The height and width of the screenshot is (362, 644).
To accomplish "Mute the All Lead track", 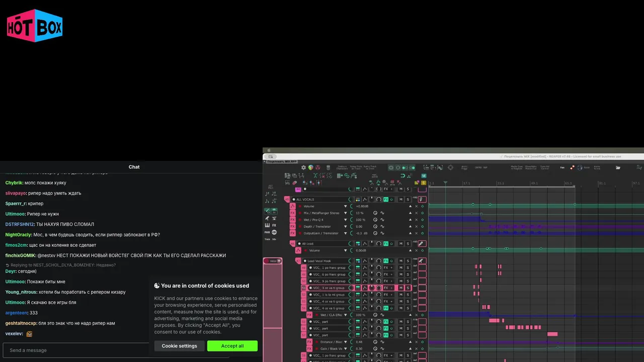I will click(x=401, y=244).
